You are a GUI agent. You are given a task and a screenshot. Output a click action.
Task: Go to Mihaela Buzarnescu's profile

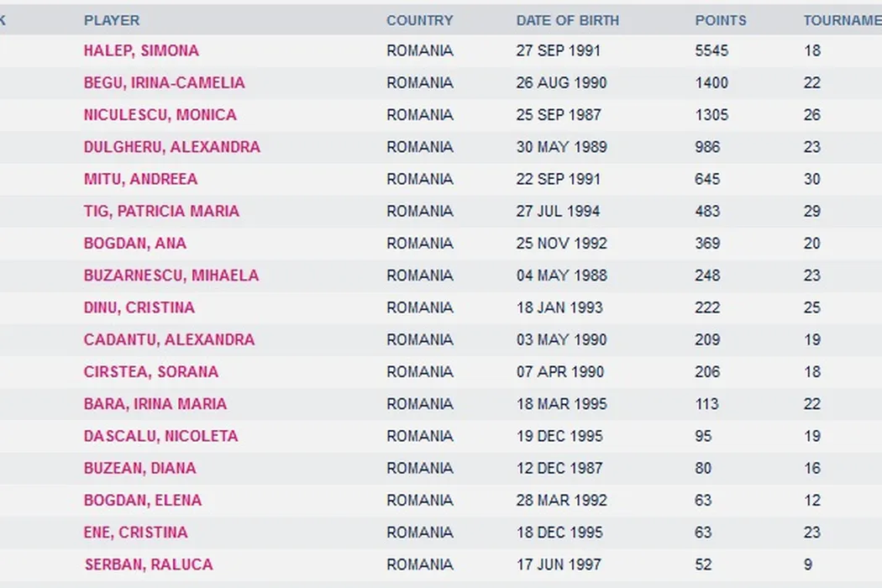click(x=171, y=276)
